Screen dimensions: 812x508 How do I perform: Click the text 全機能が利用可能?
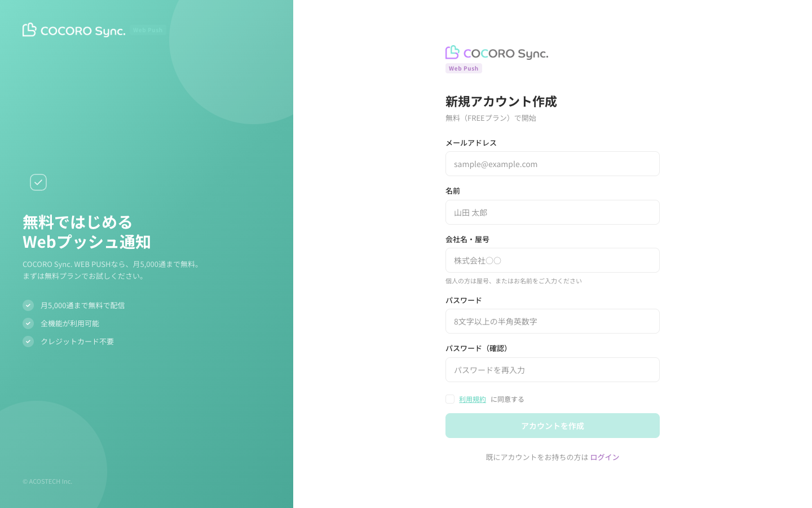click(x=70, y=323)
